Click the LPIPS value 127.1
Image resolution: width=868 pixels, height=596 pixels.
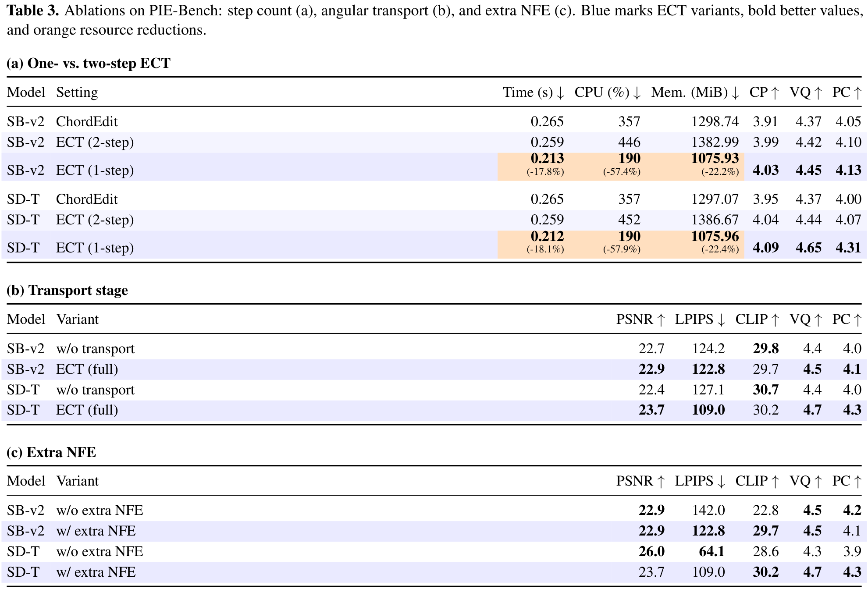pos(708,390)
